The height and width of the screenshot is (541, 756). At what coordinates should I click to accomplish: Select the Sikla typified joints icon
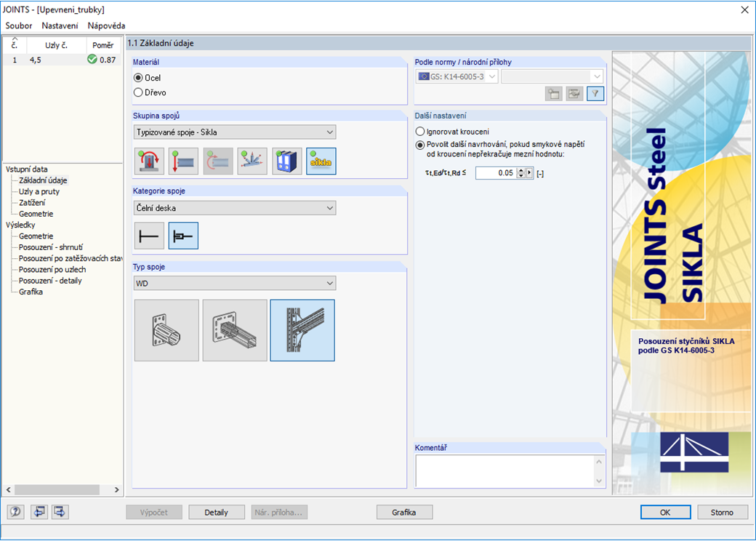coord(321,161)
